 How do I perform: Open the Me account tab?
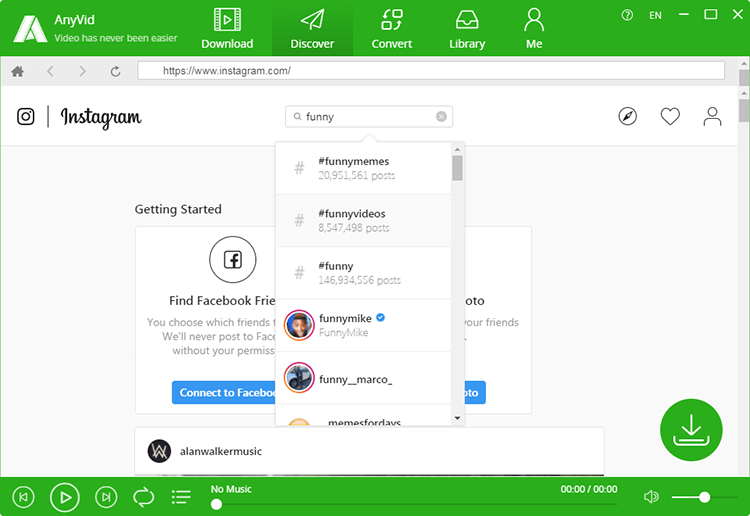534,29
